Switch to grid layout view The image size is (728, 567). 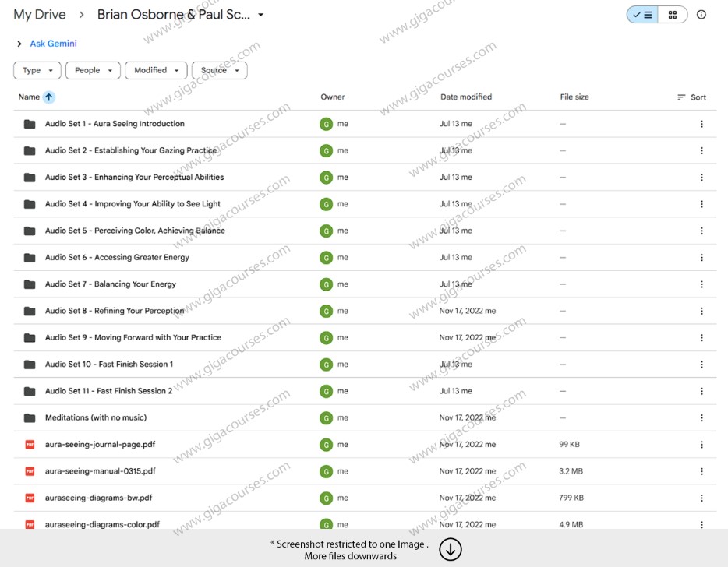673,15
